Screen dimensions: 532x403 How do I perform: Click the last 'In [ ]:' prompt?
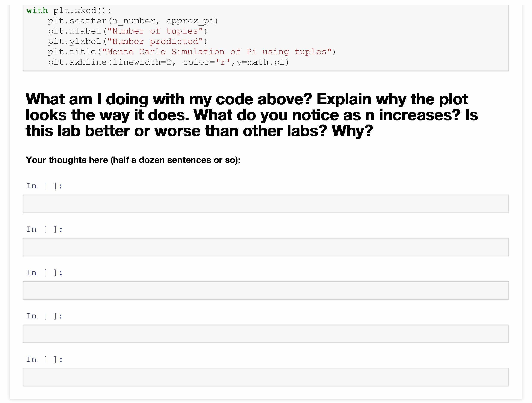(x=44, y=359)
